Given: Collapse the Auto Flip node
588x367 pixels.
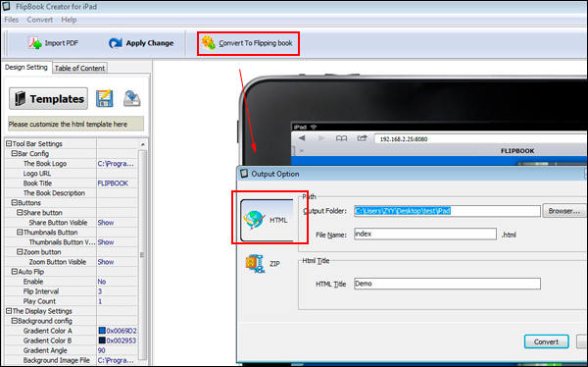Looking at the screenshot, I should [x=15, y=271].
